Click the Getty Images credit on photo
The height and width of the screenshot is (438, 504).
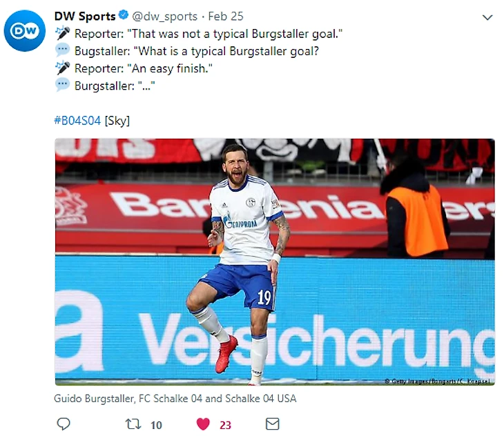tap(438, 381)
